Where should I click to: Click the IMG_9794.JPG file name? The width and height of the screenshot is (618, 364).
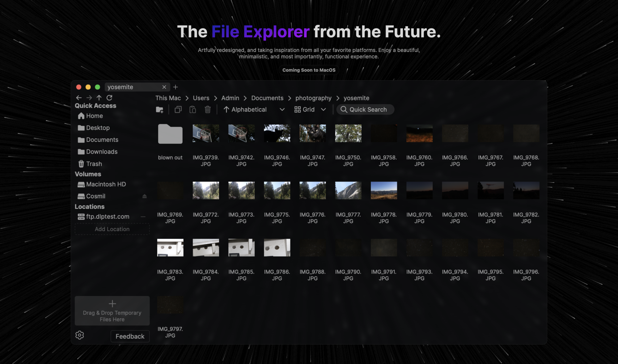tap(455, 275)
